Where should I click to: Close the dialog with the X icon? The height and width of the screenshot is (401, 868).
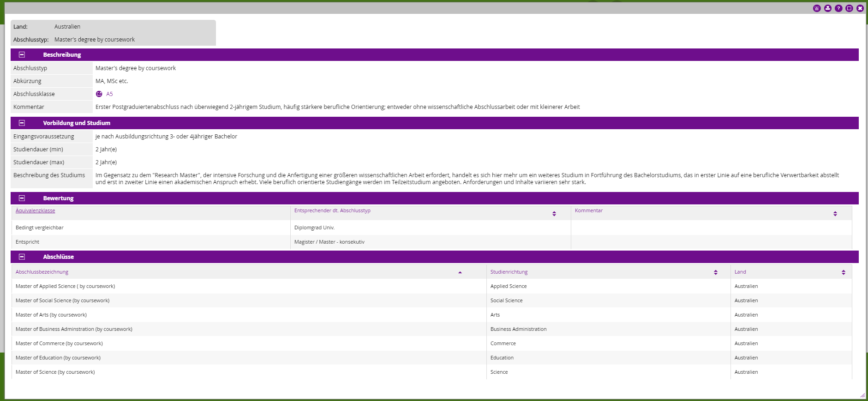coord(860,8)
